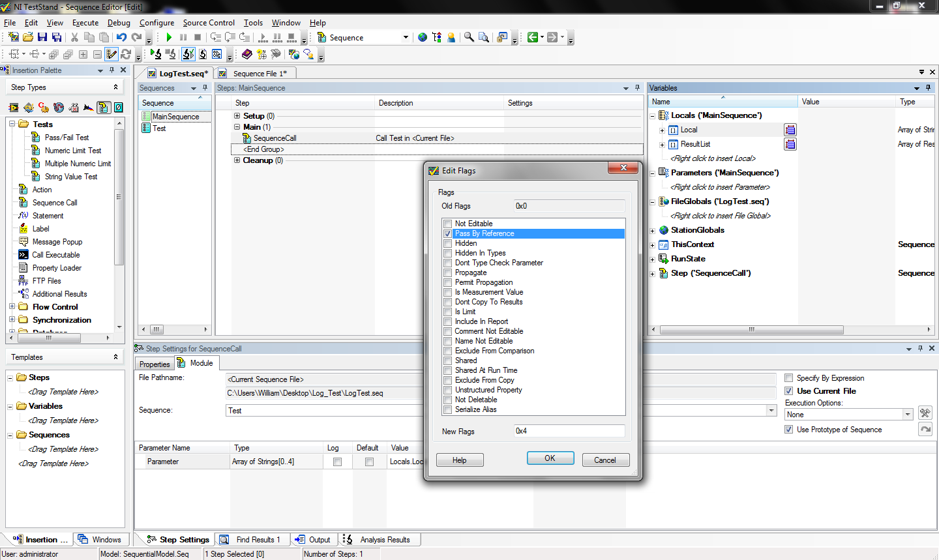Viewport: 939px width, 560px height.
Task: Uncheck the Pass By Reference flag
Action: tap(448, 233)
